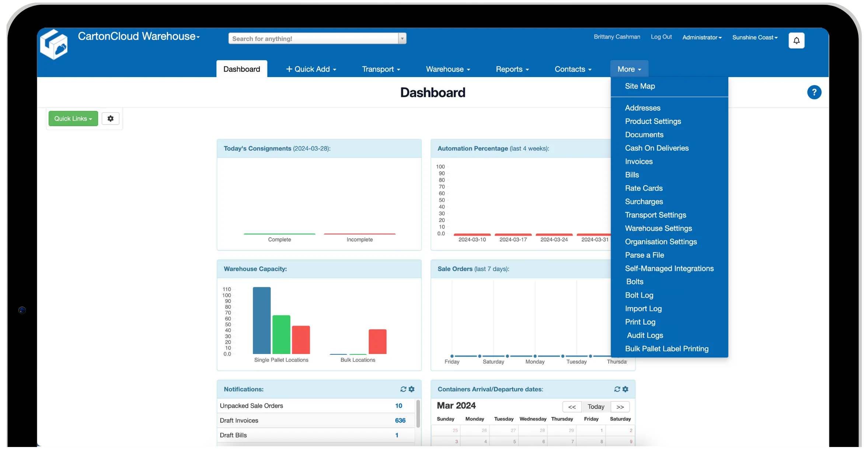
Task: Go to next month with >> button
Action: 620,407
